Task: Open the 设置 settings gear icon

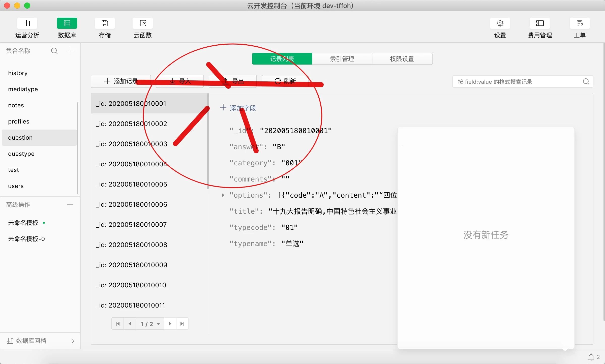Action: (x=500, y=23)
